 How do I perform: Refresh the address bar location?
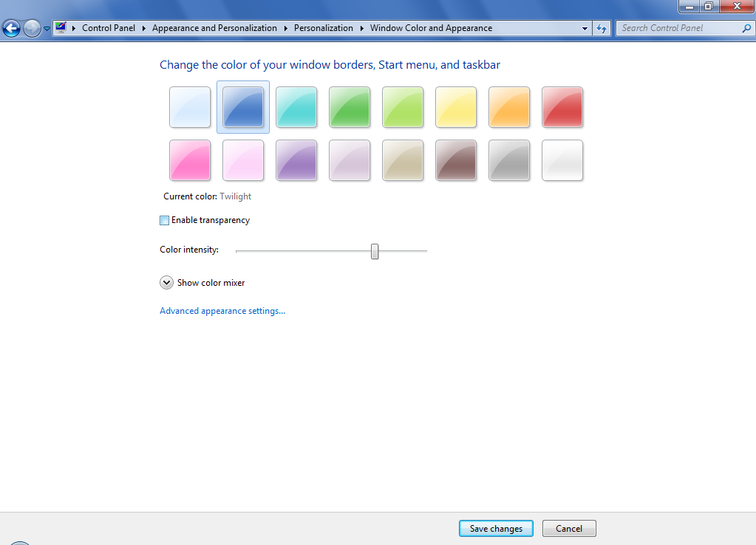602,28
